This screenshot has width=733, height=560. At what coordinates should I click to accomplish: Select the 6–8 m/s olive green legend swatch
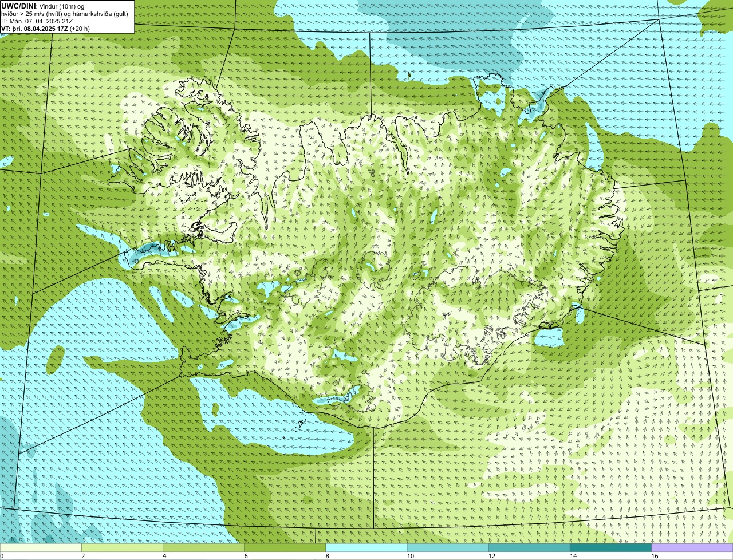(285, 547)
